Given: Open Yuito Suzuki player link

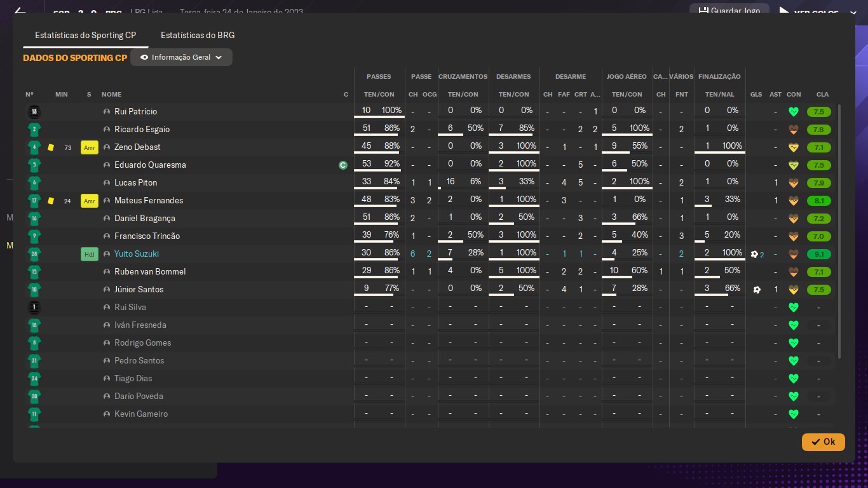Looking at the screenshot, I should 137,254.
